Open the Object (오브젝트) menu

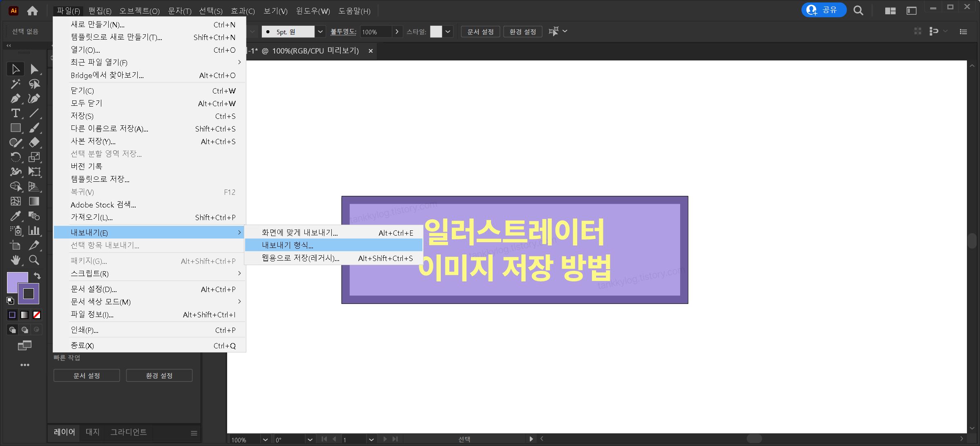pos(139,11)
